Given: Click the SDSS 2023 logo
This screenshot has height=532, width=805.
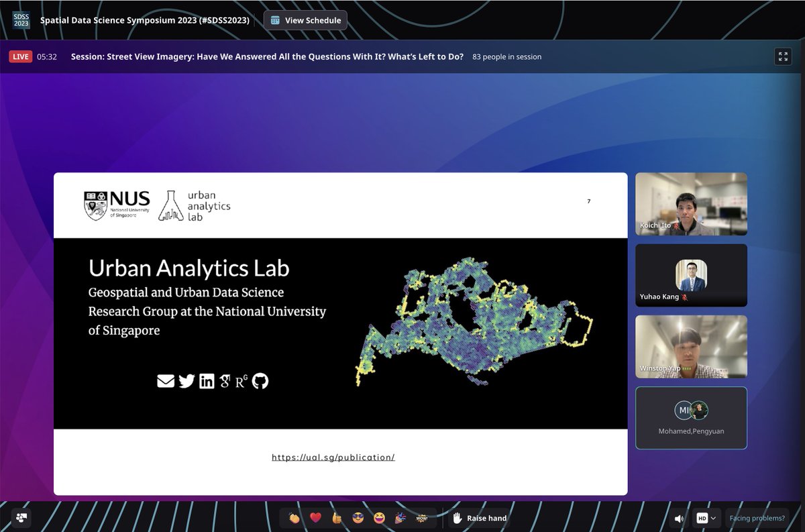Looking at the screenshot, I should [21, 20].
